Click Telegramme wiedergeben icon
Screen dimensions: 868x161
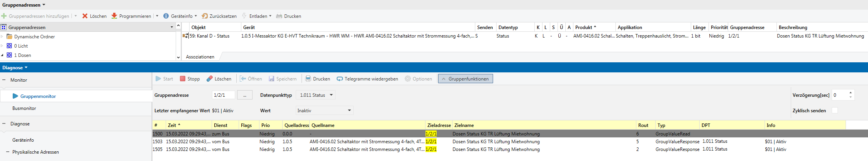point(340,79)
